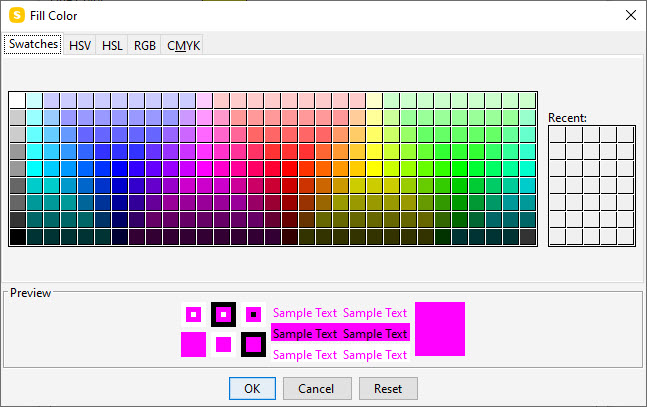Choose the saturated pure red swatch

289,168
